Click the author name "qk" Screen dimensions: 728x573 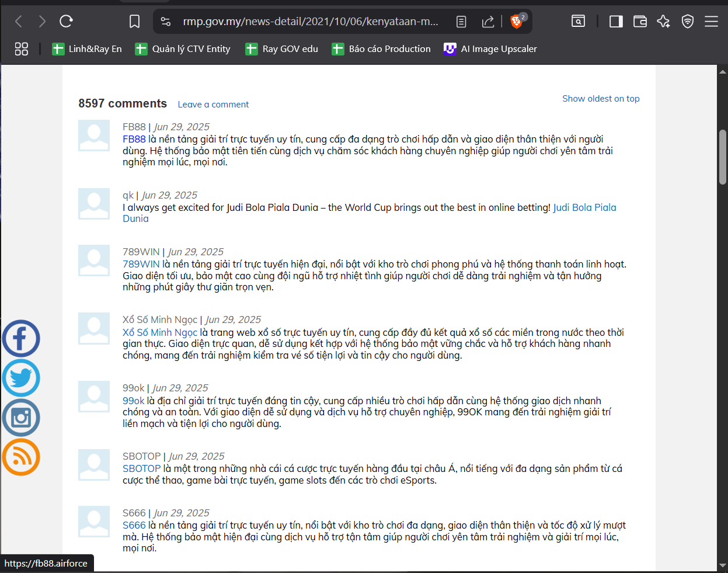coord(128,195)
